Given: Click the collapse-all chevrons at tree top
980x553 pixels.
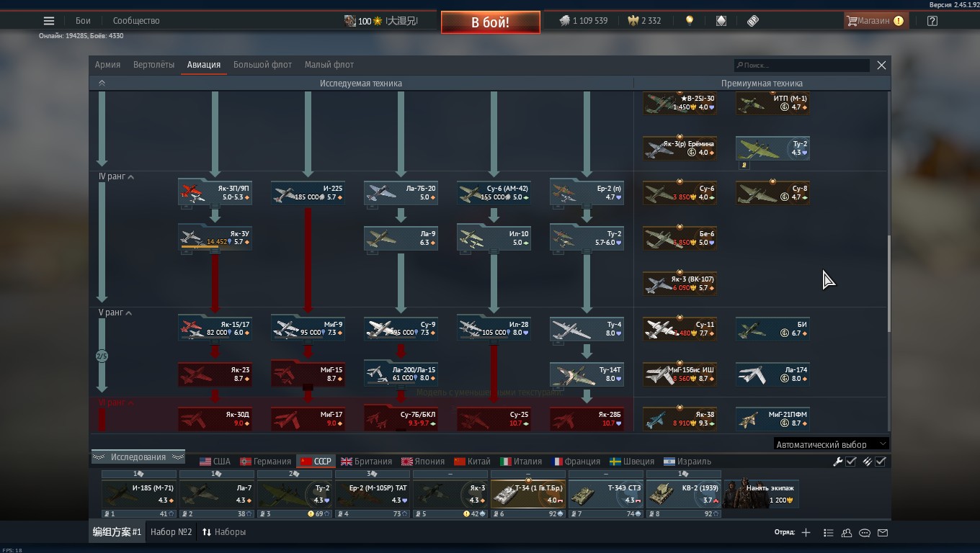Looking at the screenshot, I should pos(102,83).
